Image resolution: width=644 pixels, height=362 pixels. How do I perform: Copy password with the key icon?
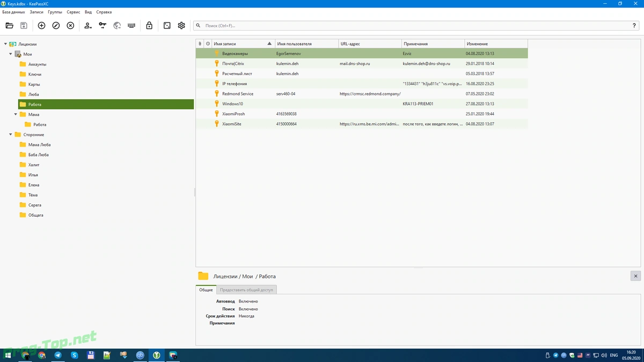103,26
